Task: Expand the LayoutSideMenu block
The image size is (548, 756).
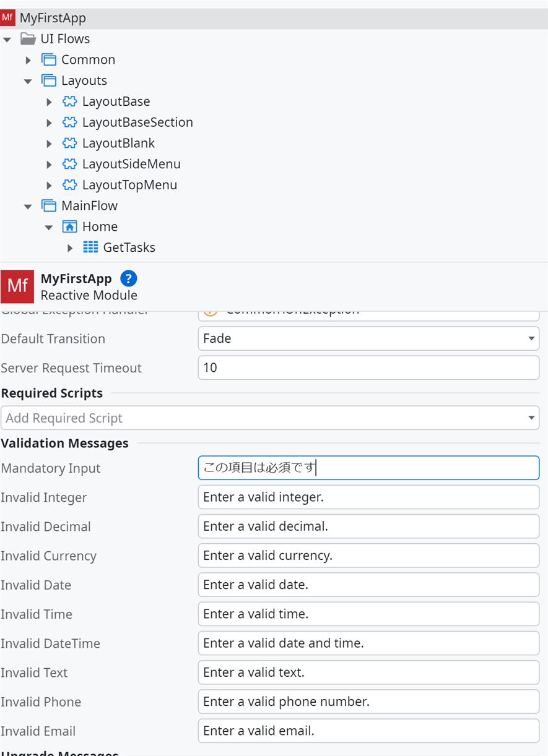Action: (x=49, y=165)
